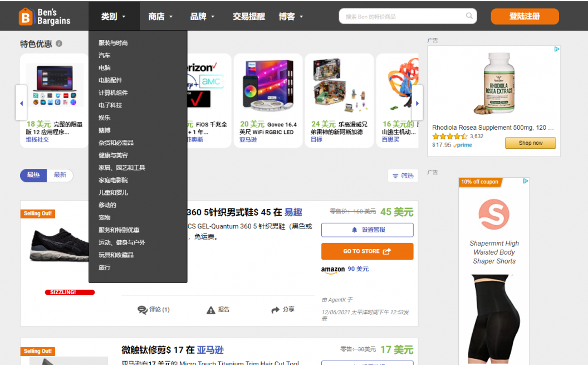Click the 报告 warning triangle icon
This screenshot has height=365, width=588.
[x=210, y=310]
